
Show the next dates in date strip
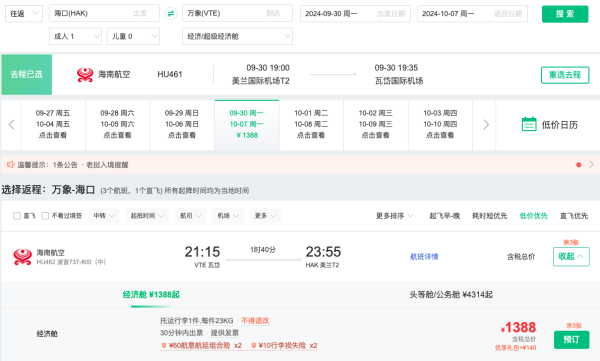486,125
